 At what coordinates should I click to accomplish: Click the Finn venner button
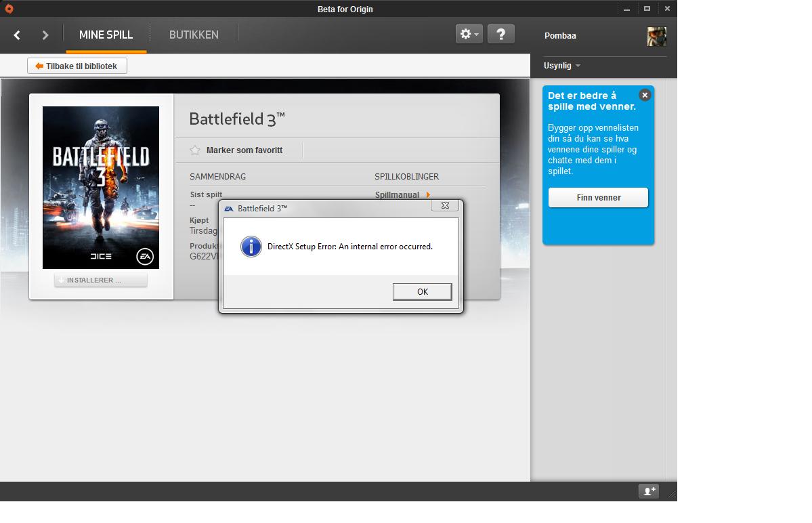click(x=598, y=198)
